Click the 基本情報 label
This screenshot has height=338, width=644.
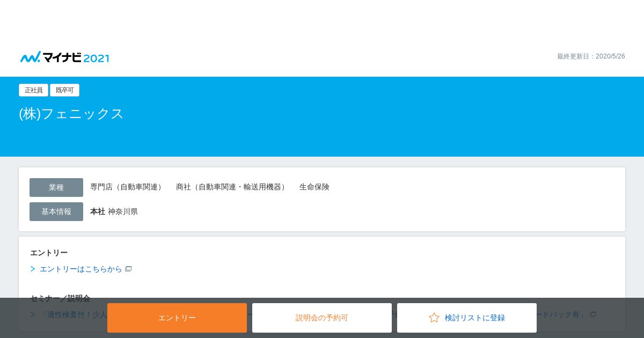56,211
